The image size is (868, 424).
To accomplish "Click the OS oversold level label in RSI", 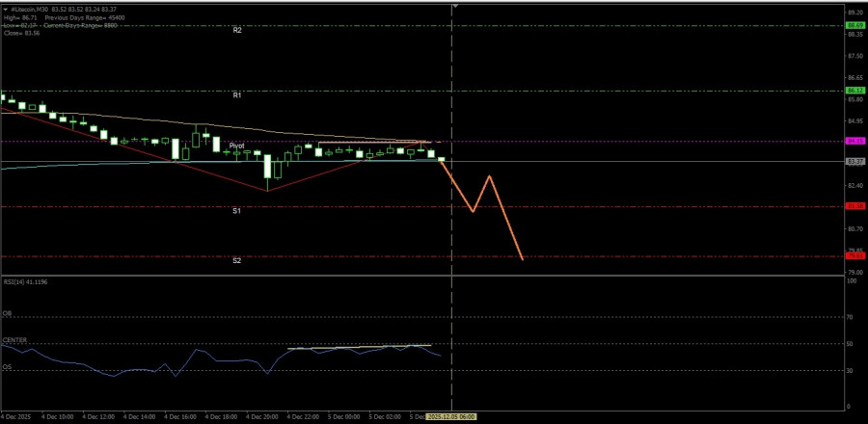I will (x=7, y=366).
